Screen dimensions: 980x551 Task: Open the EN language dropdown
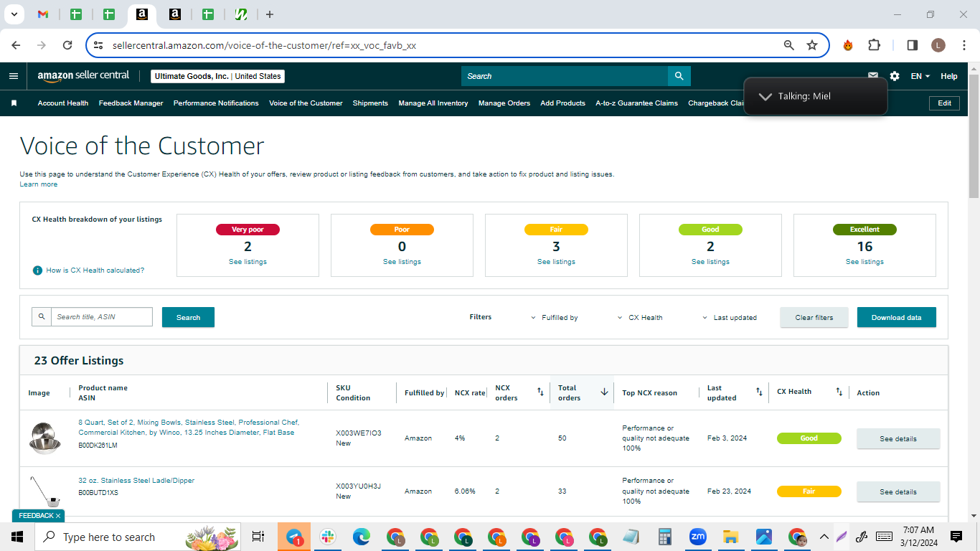pos(920,76)
